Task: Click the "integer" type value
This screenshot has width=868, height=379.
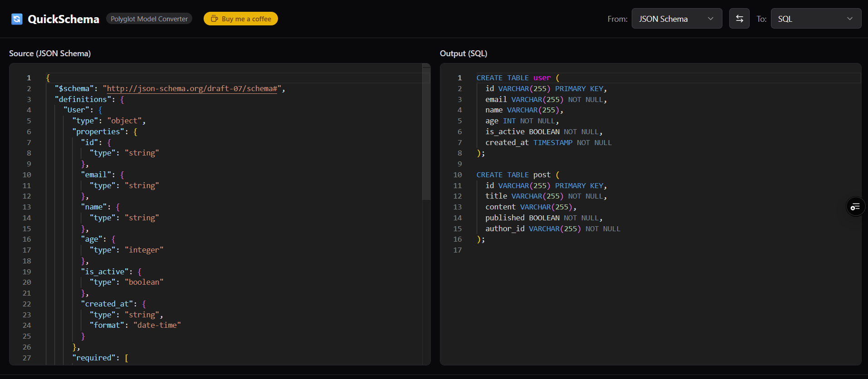Action: pyautogui.click(x=144, y=250)
